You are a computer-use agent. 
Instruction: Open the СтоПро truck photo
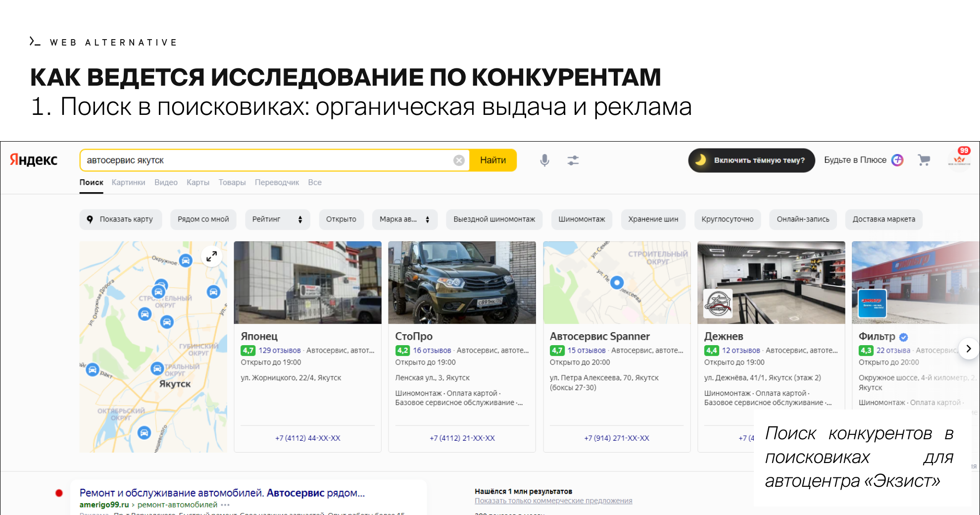coord(462,283)
